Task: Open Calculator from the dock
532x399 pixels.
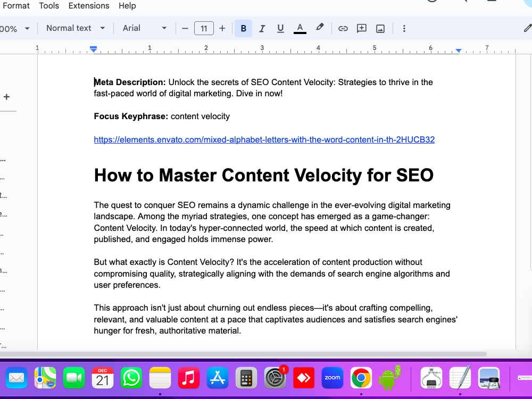Action: 246,378
